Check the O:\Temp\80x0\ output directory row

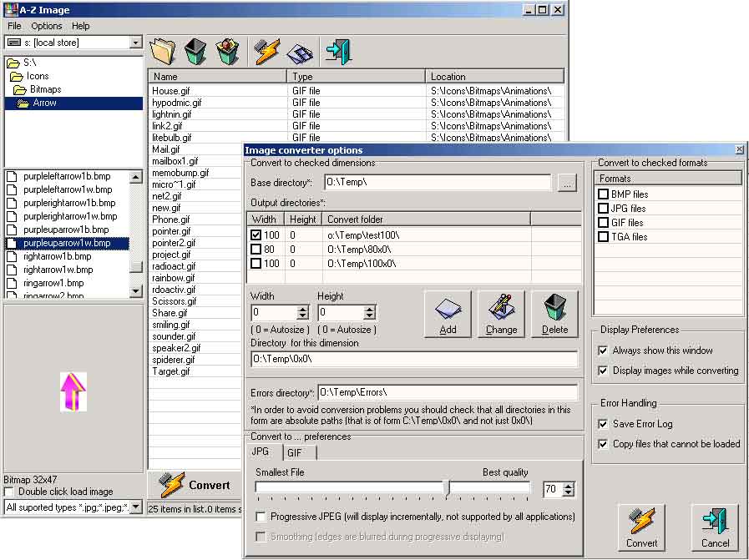tap(256, 250)
